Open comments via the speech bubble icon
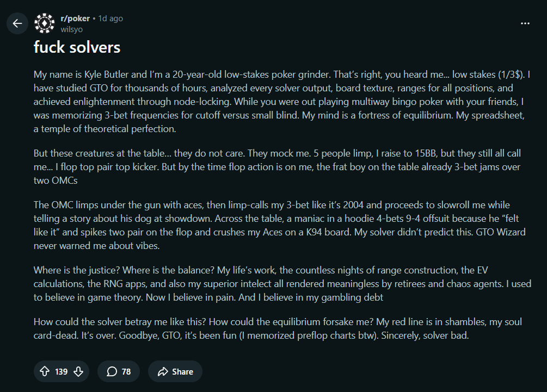The width and height of the screenshot is (547, 392). click(x=112, y=371)
